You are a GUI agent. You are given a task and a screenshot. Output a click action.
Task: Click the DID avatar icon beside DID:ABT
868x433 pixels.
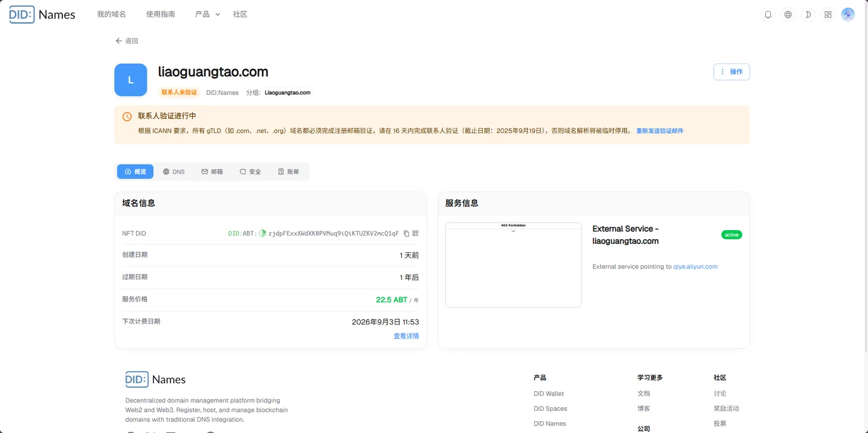click(x=263, y=233)
